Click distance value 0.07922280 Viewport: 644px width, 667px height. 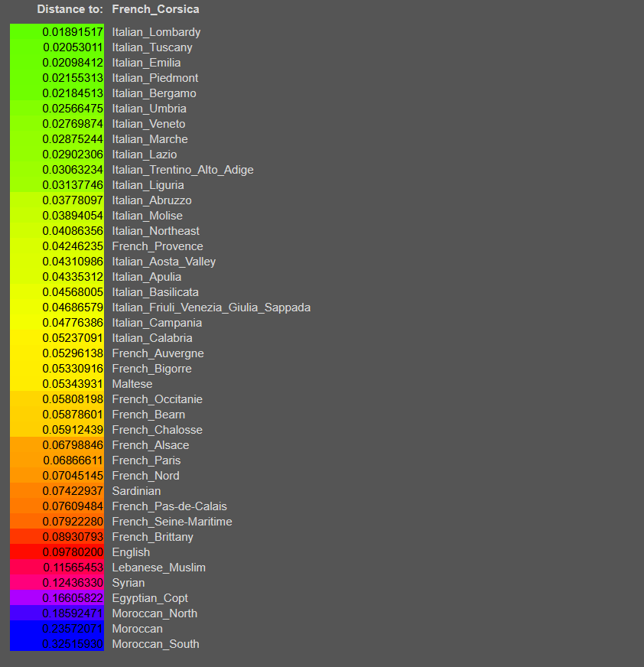[x=73, y=522]
